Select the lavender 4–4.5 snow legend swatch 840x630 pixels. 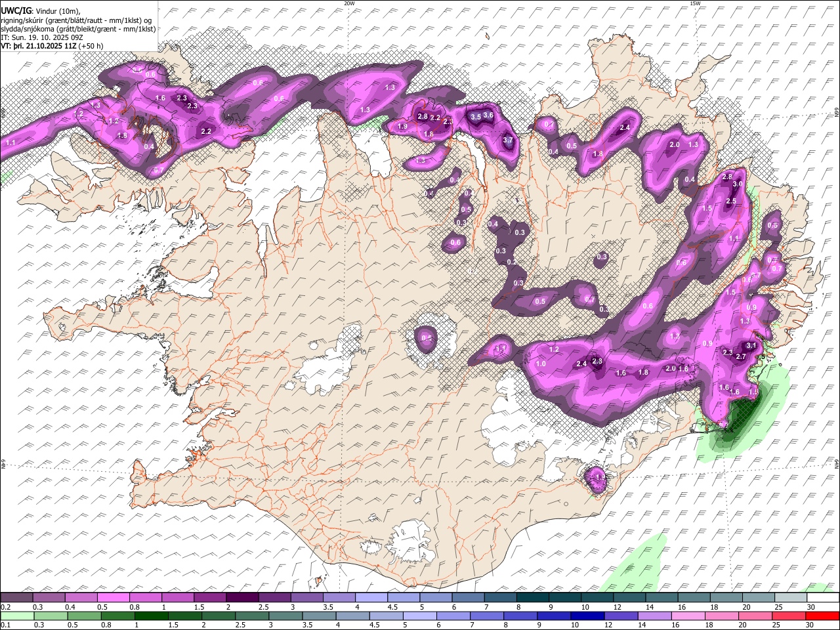point(371,598)
